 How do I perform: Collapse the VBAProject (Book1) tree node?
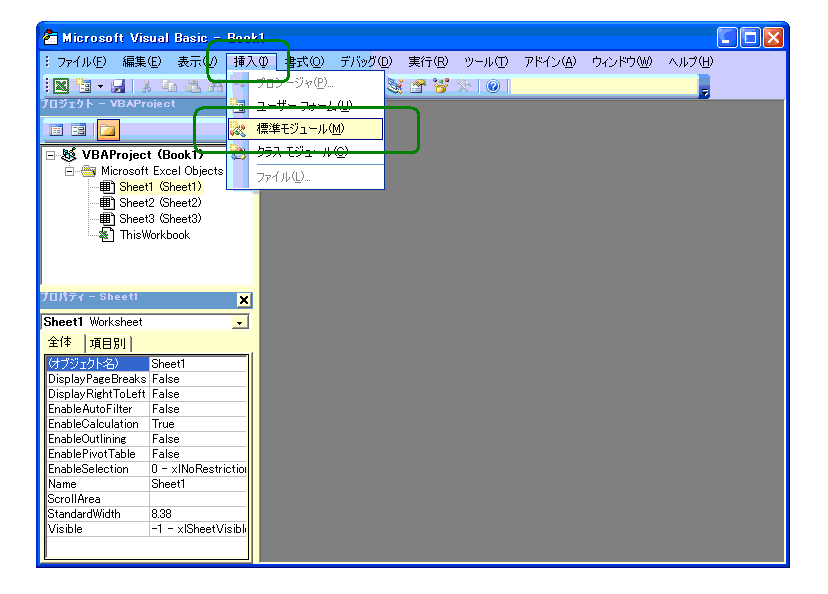click(51, 155)
